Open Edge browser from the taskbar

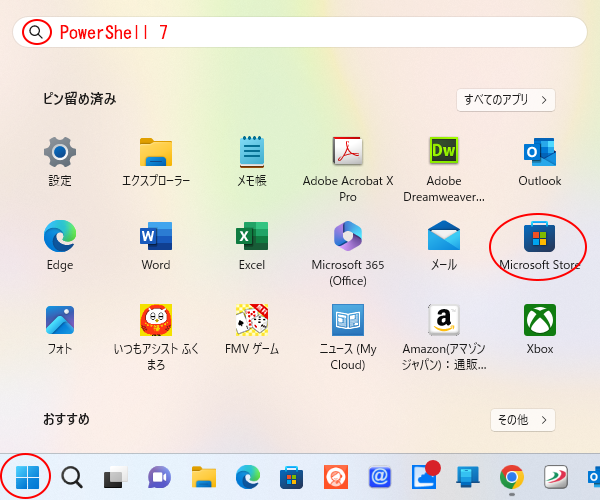tap(248, 477)
